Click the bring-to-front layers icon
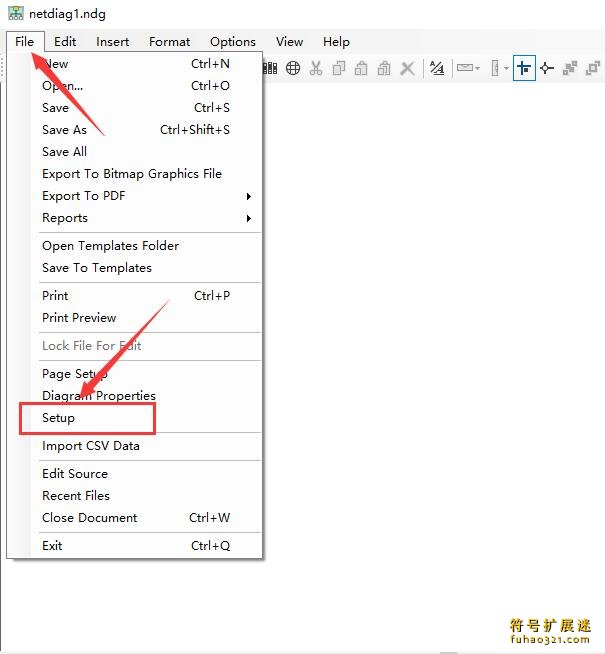The height and width of the screenshot is (654, 605). pos(570,68)
